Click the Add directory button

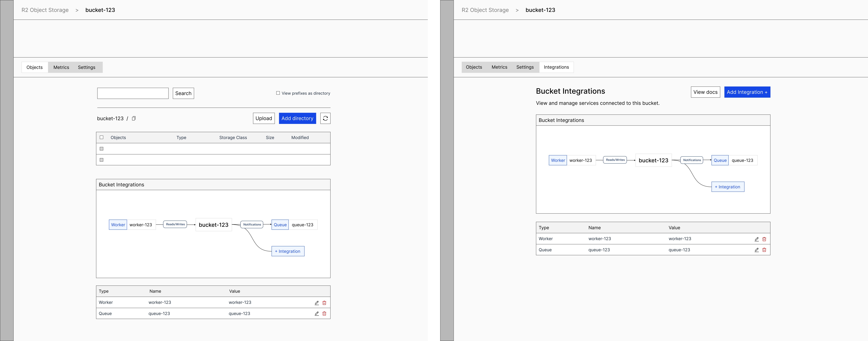tap(297, 118)
